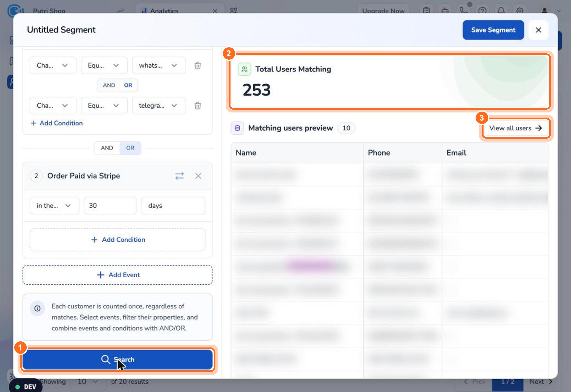Swap the Order Paid via Stripe event
The image size is (571, 392).
[180, 176]
